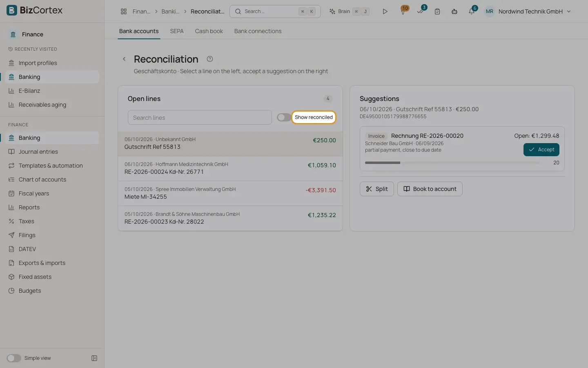Click Book to account button
This screenshot has width=588, height=368.
coord(430,189)
